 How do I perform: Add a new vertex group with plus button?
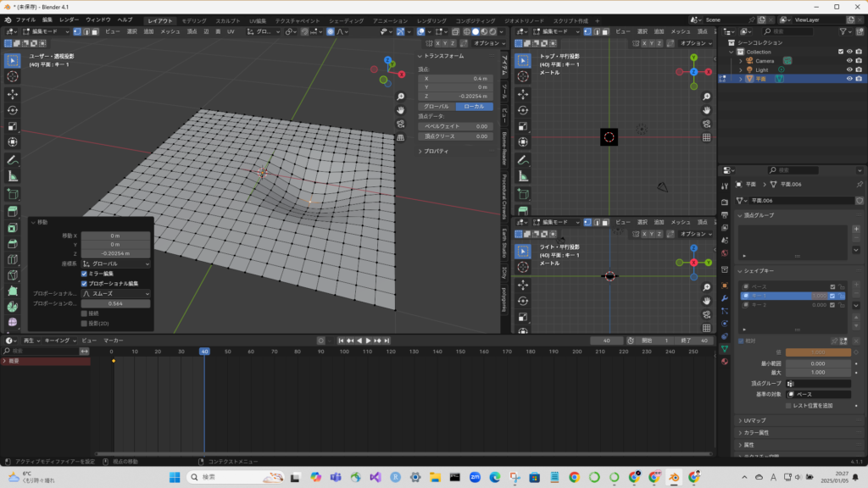[x=856, y=229]
